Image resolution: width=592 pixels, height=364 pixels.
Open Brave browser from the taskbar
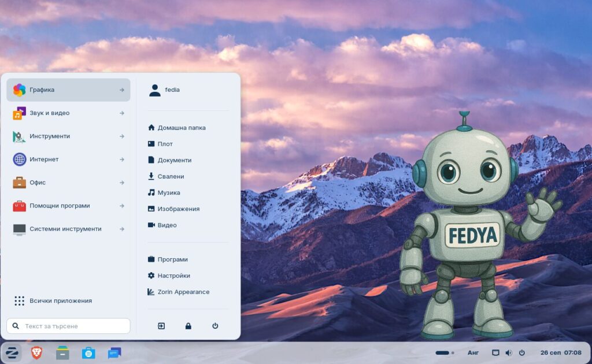(x=36, y=352)
